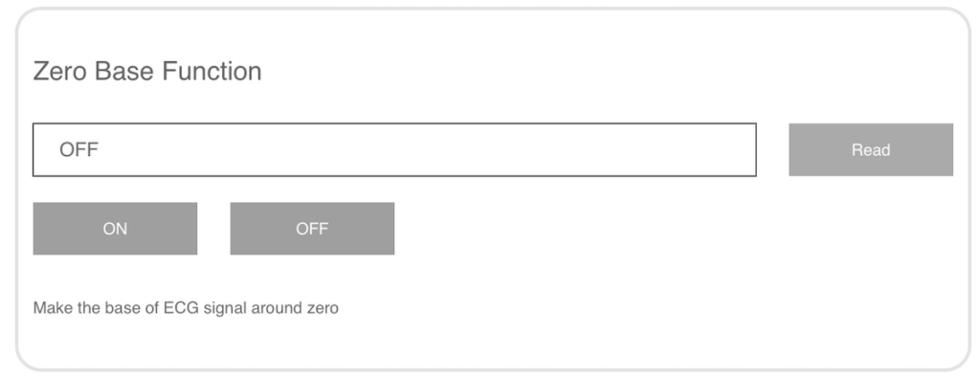Deactivate ECG base via OFF button

tap(312, 229)
